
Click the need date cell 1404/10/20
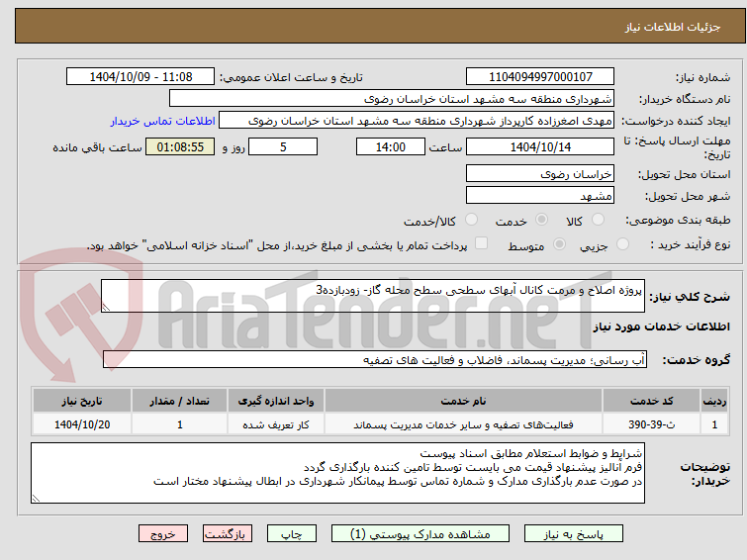(x=82, y=424)
